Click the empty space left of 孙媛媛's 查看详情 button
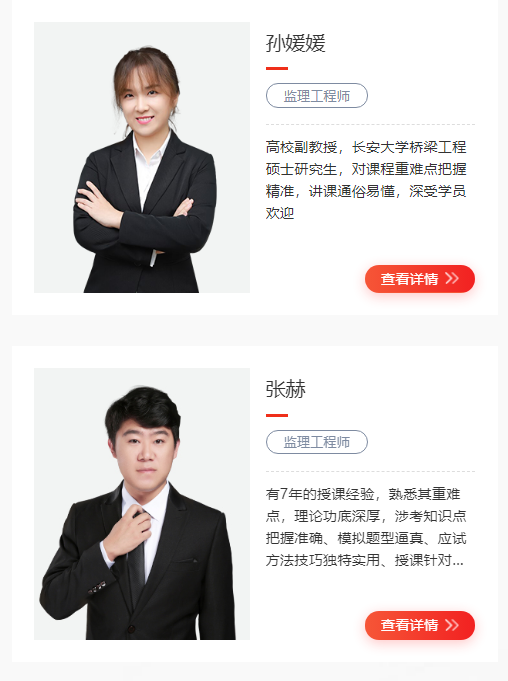Viewport: 508px width, 681px height. point(315,279)
